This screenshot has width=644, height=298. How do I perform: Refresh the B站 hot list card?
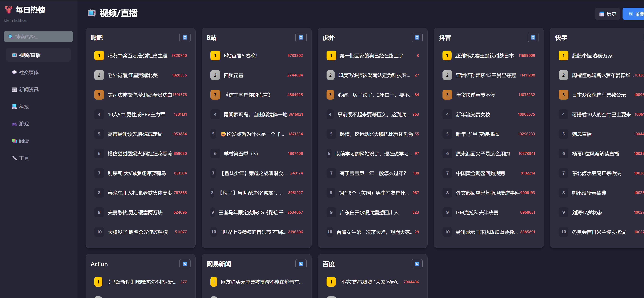pos(301,38)
